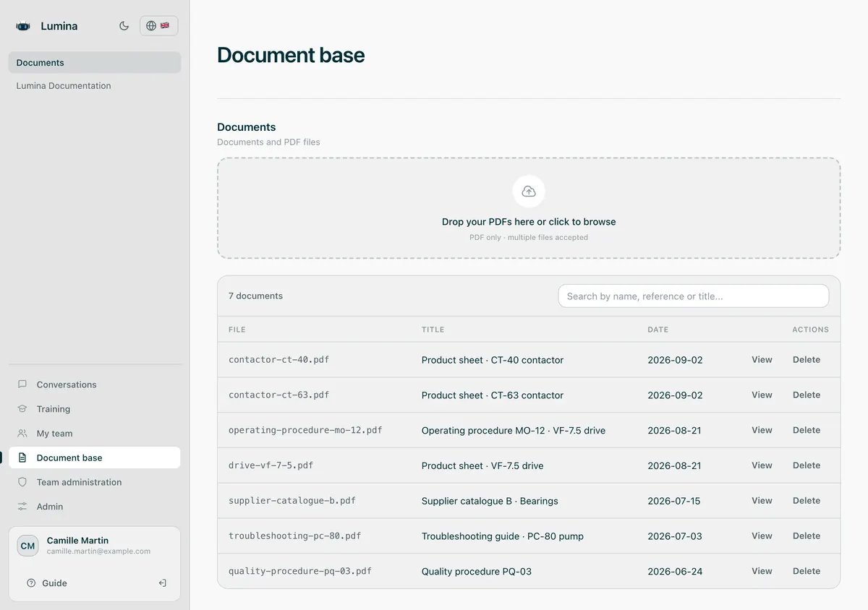Click title Product sheet · VF-7.5 drive
This screenshot has width=868, height=610.
[482, 465]
